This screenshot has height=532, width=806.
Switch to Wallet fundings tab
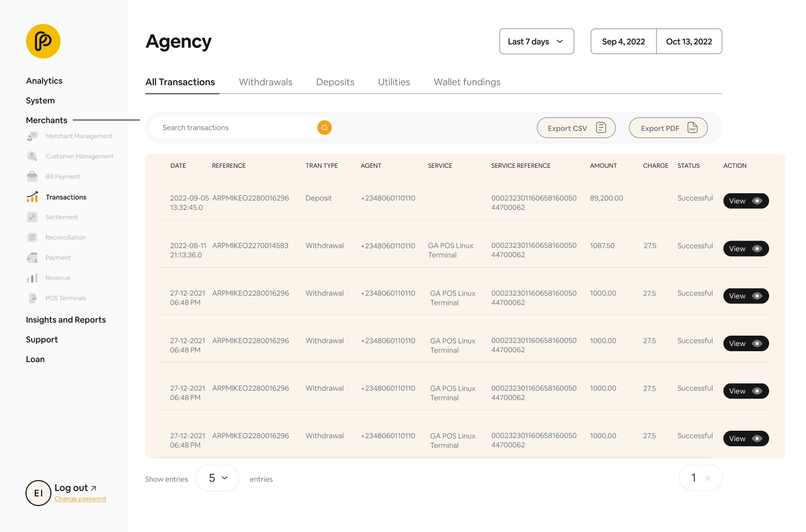467,82
